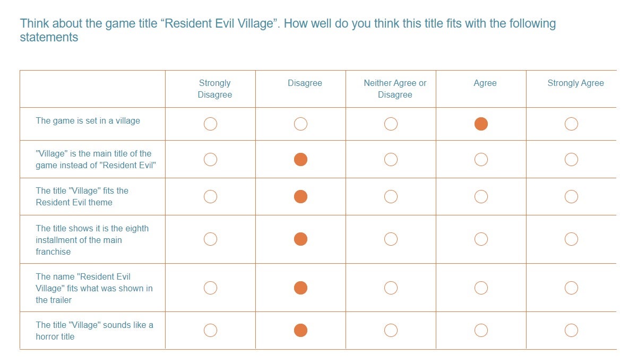Select Agree for "Village" is the main title row

point(481,160)
